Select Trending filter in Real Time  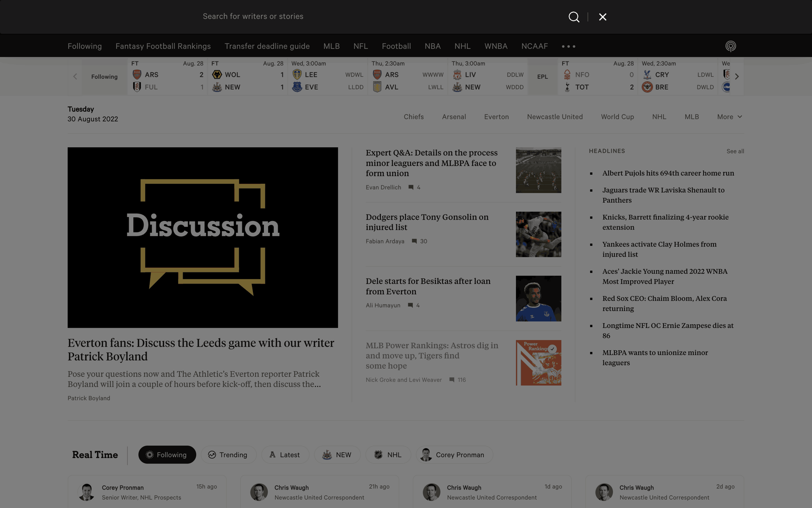228,455
